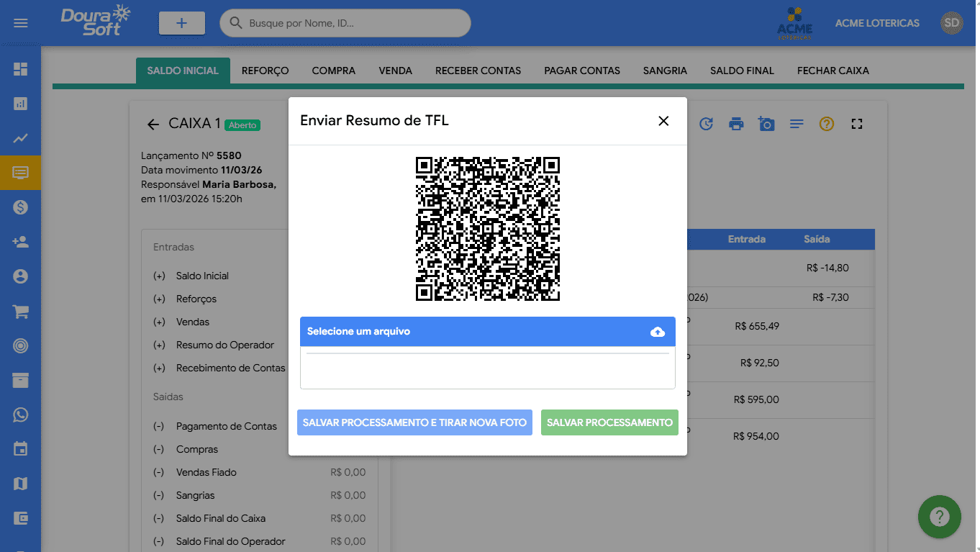
Task: Toggle fullscreen with the expand icon
Action: 856,124
